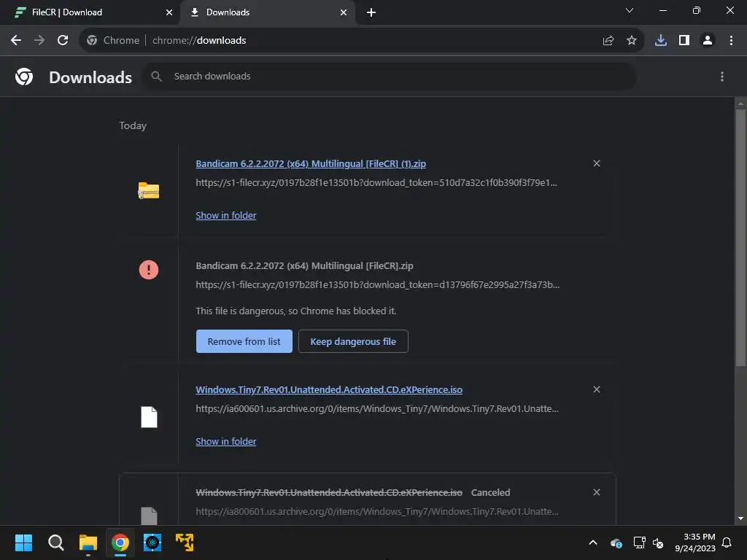This screenshot has width=747, height=560.
Task: Close the Downloads tab
Action: coord(344,12)
